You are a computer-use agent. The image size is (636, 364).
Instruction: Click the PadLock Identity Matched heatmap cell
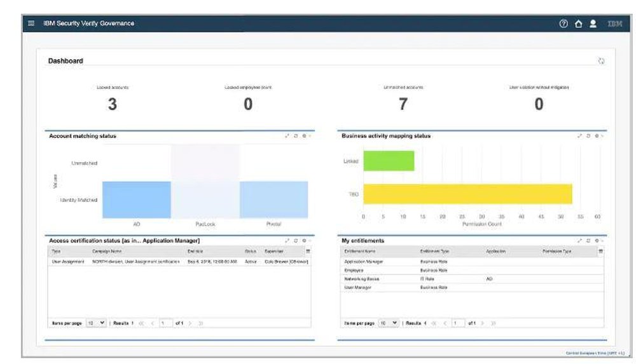[205, 200]
